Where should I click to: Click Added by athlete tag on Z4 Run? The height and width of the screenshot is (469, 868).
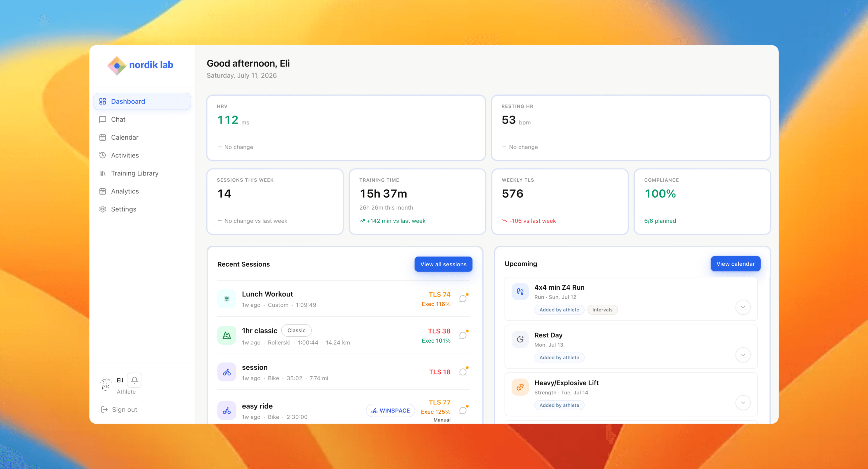click(x=559, y=310)
